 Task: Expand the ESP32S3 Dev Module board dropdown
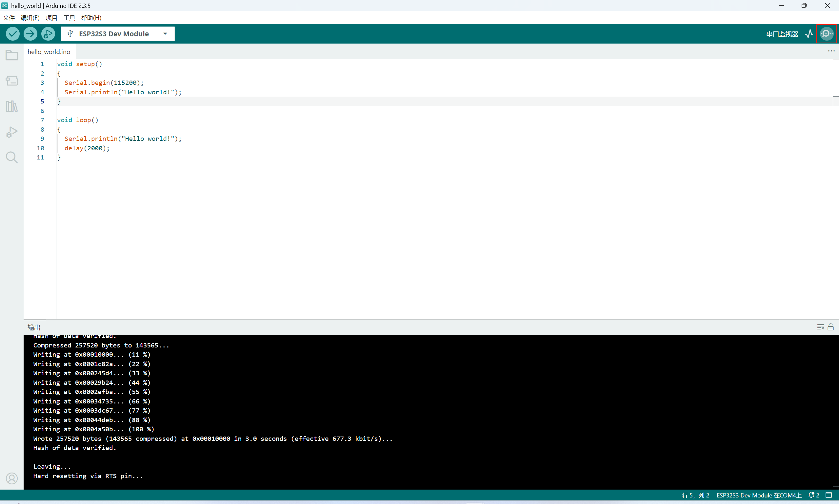(x=165, y=34)
